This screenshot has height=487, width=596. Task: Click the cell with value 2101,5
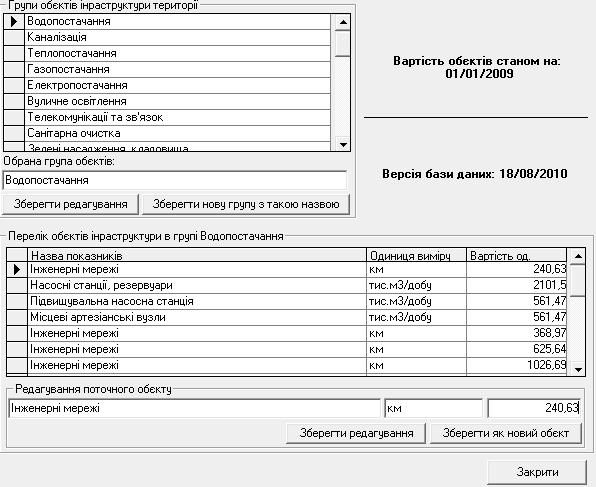click(x=517, y=286)
